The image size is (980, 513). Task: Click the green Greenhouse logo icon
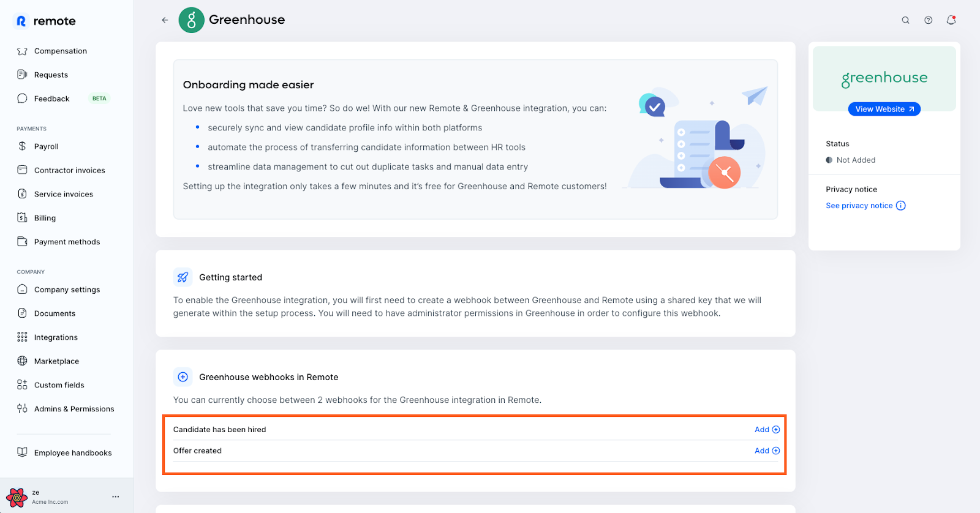click(191, 20)
